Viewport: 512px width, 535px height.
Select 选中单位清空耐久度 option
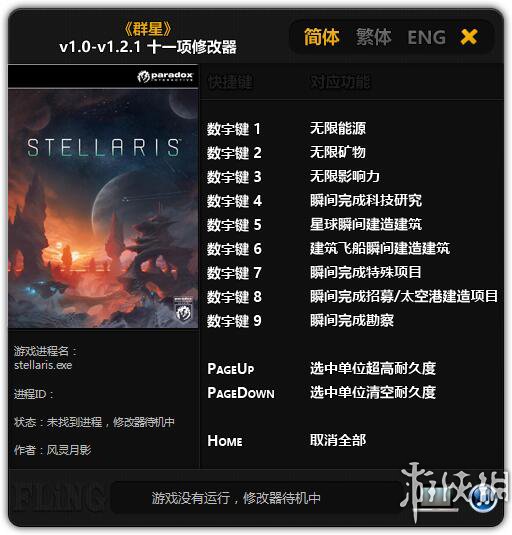pos(373,392)
